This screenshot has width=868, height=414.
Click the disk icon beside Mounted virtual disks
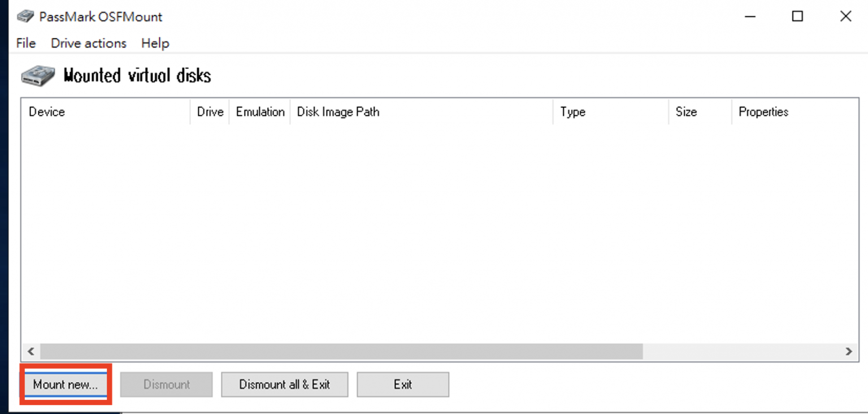[x=38, y=75]
